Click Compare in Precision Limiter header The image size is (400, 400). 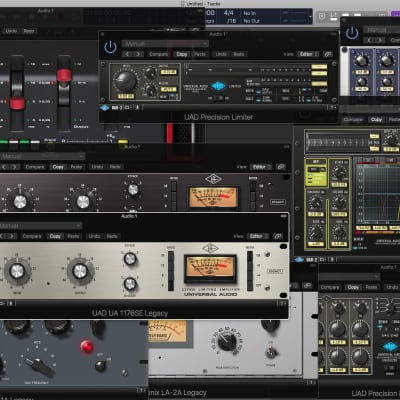[159, 54]
